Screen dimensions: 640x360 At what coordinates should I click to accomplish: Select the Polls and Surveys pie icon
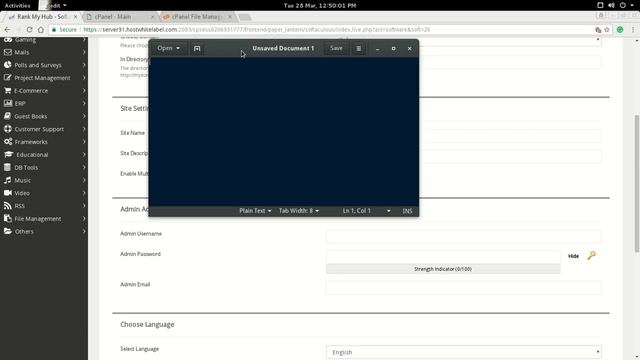pyautogui.click(x=7, y=65)
